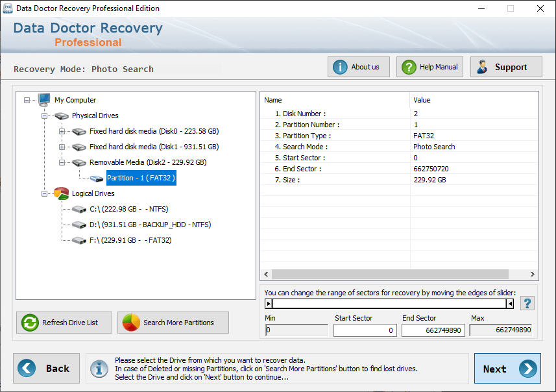Expand the Disk0 223.58 GB node
Screen dimensions: 556x392
pos(62,131)
